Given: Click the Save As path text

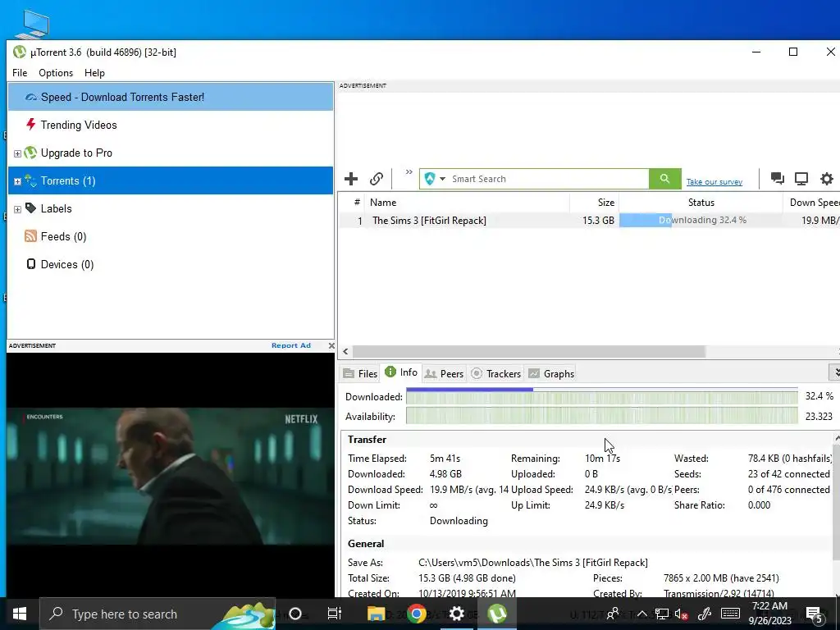Looking at the screenshot, I should click(x=533, y=563).
